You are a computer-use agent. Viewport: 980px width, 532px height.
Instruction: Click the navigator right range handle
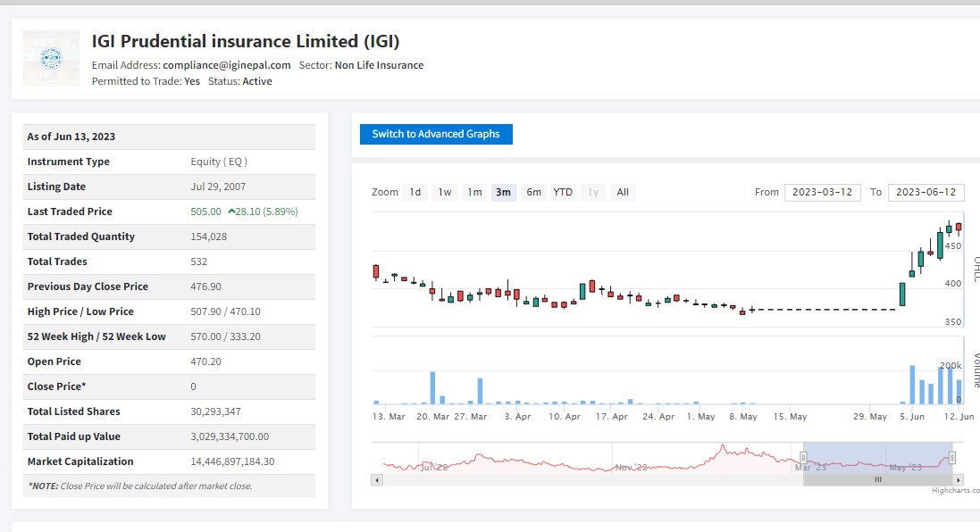pos(952,457)
